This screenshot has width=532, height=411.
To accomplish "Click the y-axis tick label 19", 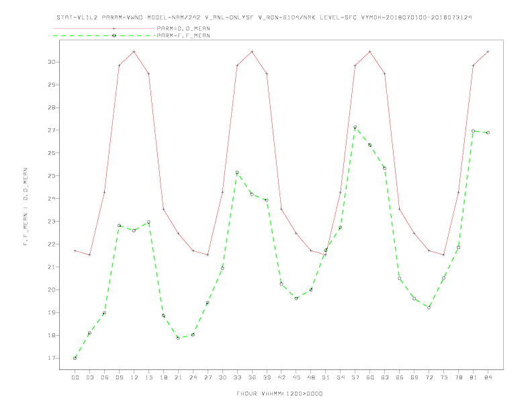I will tap(52, 312).
